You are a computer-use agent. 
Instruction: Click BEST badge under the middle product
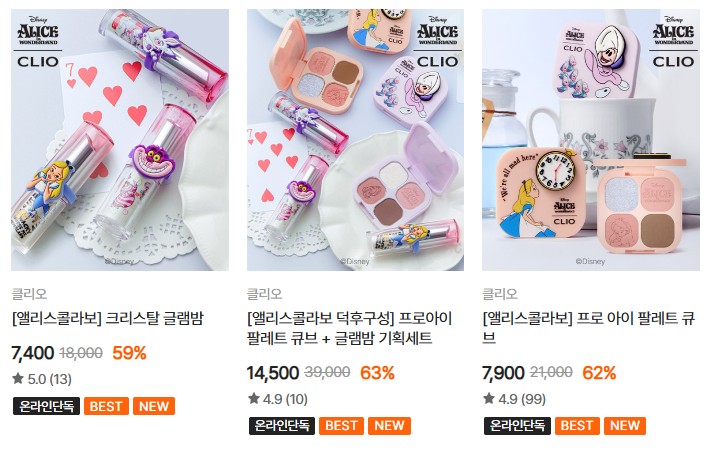(x=341, y=426)
